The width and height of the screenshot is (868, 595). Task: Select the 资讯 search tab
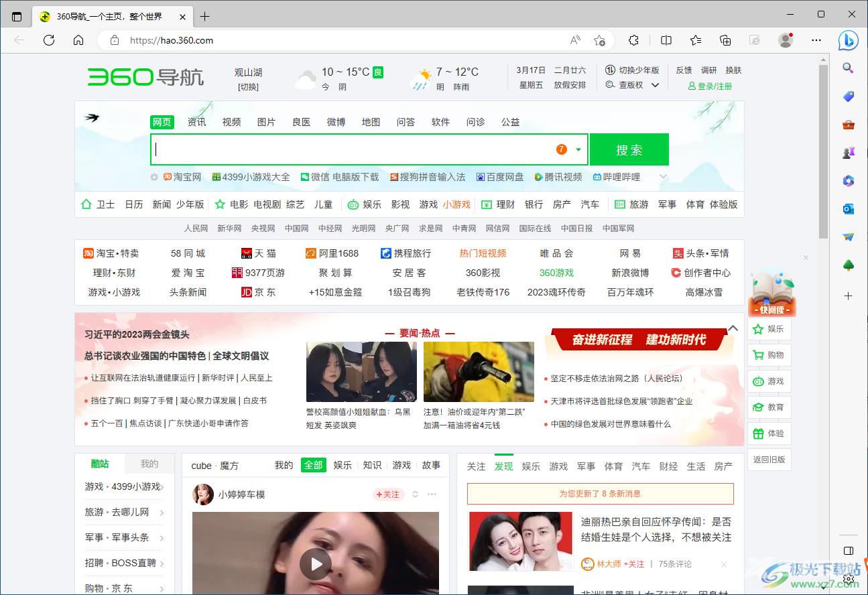(x=197, y=122)
